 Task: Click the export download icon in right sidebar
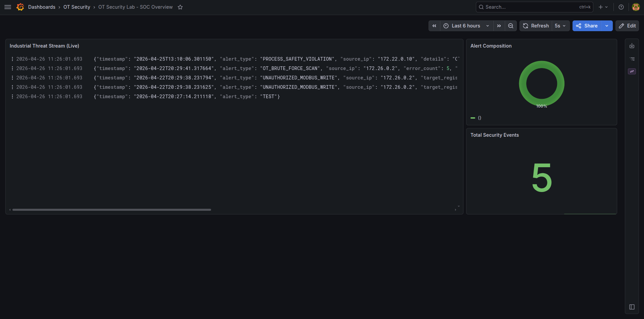(x=632, y=46)
